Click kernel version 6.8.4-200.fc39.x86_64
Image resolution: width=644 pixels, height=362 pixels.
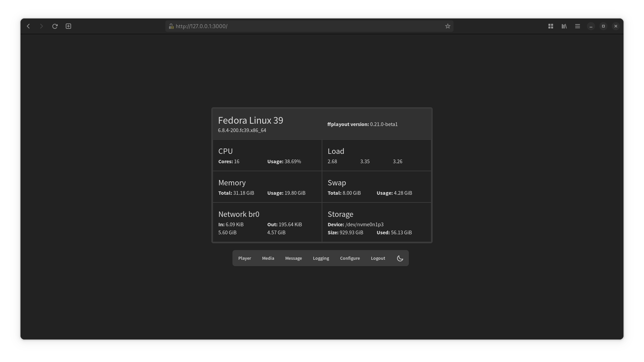pos(242,130)
